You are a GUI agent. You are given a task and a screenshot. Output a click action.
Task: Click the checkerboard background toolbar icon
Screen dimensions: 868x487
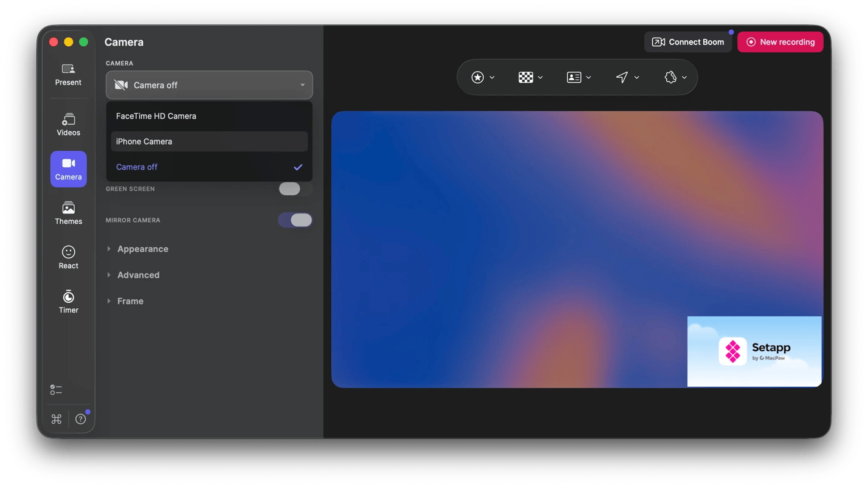point(526,77)
